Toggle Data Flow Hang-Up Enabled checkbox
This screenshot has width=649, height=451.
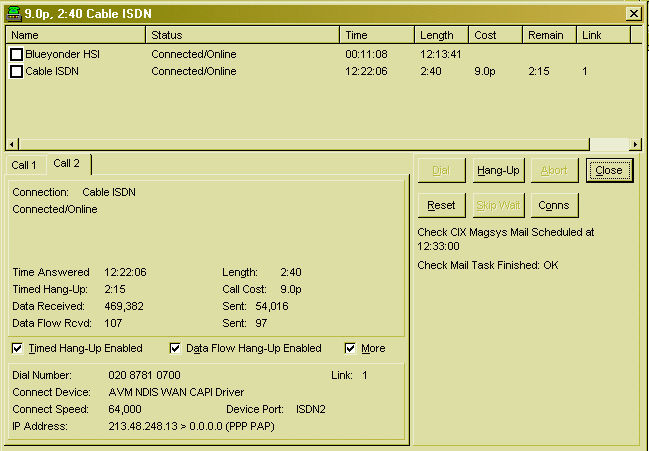(176, 349)
